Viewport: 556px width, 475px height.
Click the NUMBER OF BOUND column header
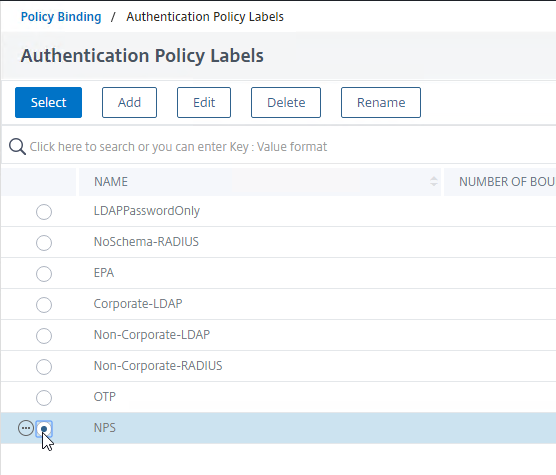coord(500,182)
